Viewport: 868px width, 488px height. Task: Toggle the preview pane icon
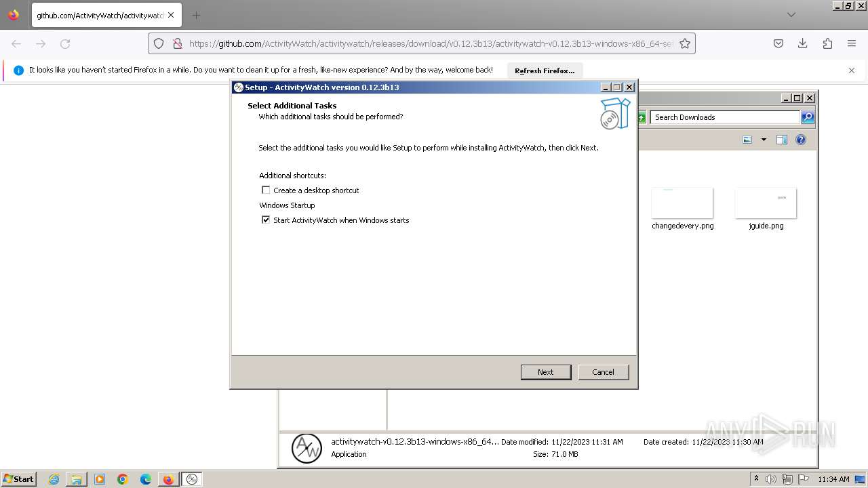(x=781, y=140)
